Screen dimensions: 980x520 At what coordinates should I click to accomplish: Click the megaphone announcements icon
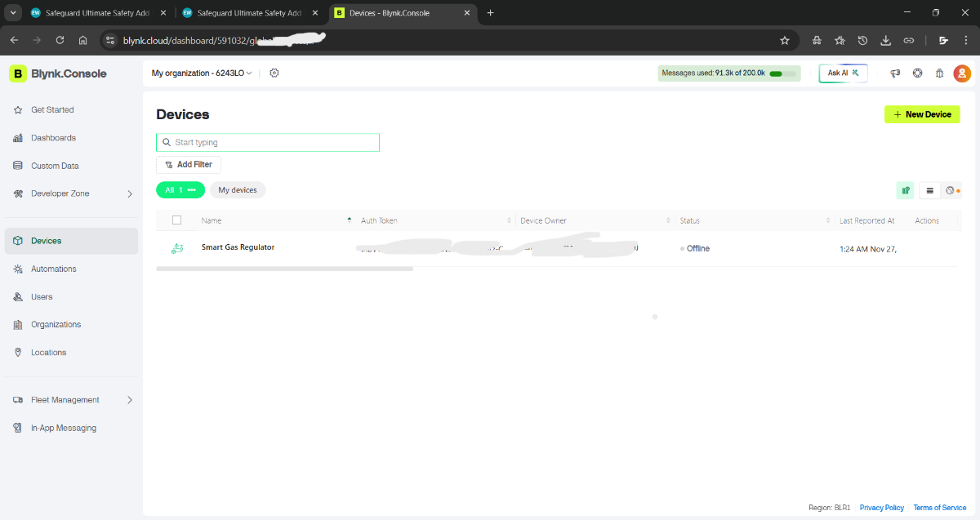pos(895,73)
